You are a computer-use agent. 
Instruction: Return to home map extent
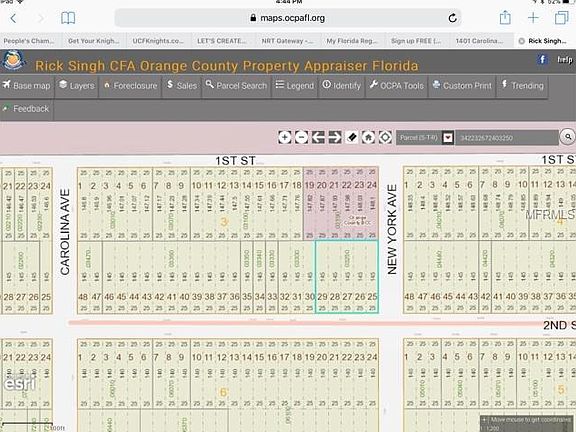[x=368, y=138]
